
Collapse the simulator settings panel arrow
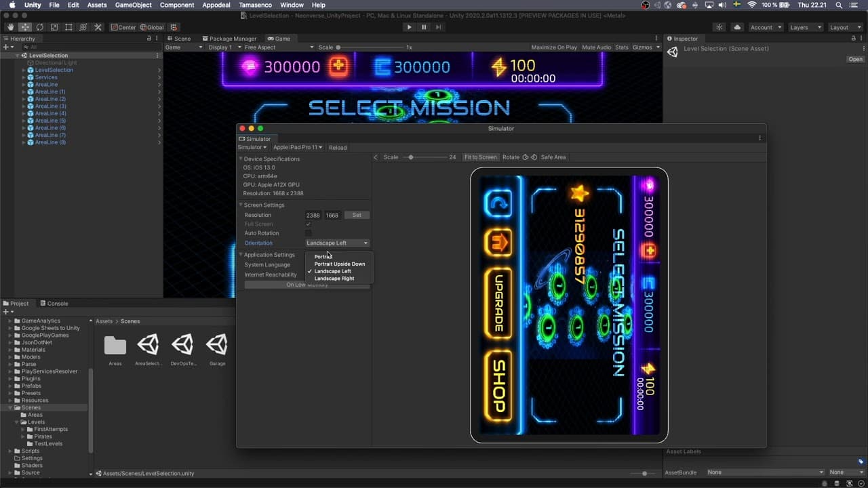click(x=376, y=157)
